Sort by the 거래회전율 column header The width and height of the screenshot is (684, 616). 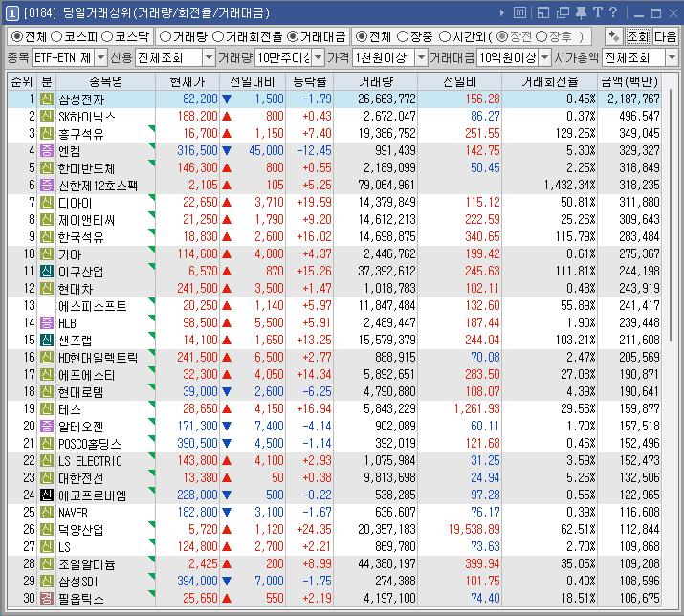point(550,81)
